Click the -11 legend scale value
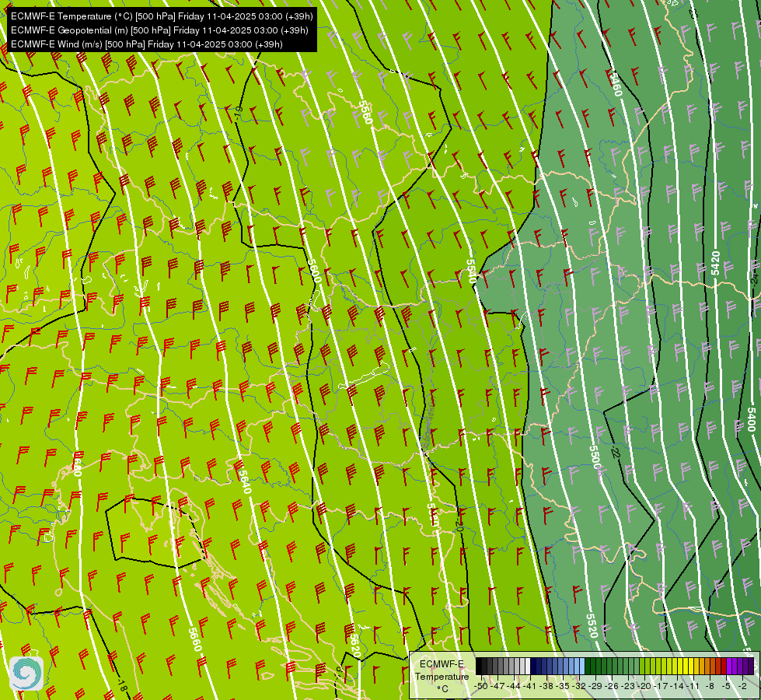 tap(694, 686)
